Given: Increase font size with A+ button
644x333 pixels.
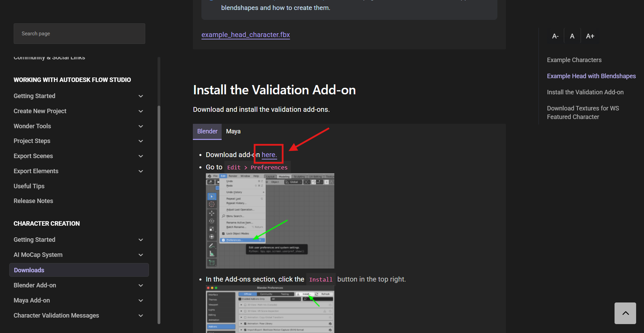Looking at the screenshot, I should click(x=590, y=36).
